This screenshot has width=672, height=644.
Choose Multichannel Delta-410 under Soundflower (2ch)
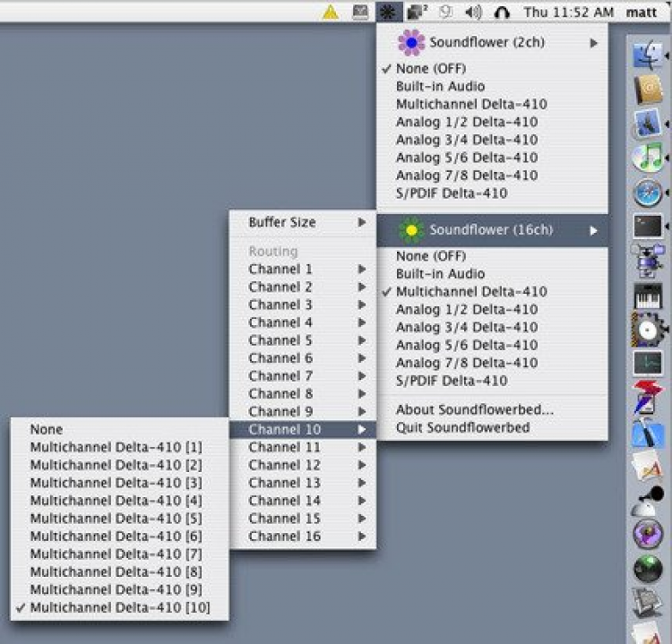[x=493, y=104]
